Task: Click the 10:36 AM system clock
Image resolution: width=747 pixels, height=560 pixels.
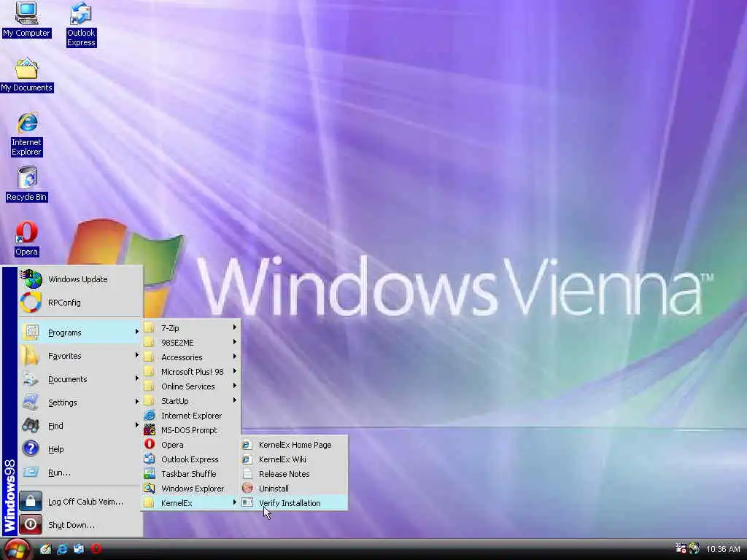Action: [x=723, y=549]
